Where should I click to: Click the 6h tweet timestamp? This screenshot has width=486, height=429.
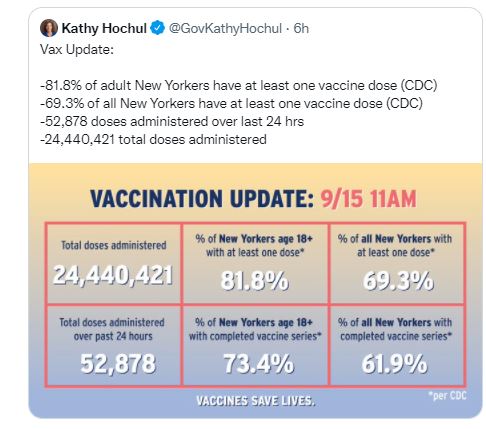tap(301, 28)
